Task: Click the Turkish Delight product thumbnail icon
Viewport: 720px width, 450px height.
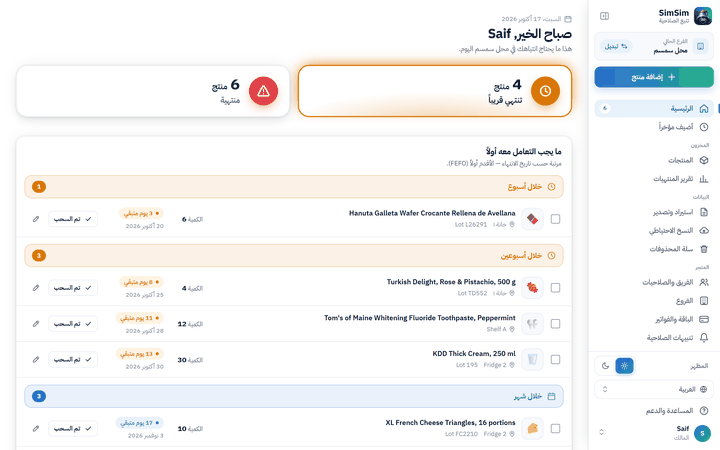Action: point(532,288)
